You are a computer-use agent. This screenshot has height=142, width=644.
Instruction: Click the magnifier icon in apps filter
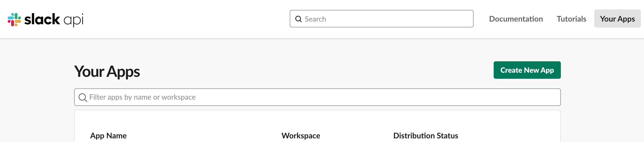pos(82,97)
